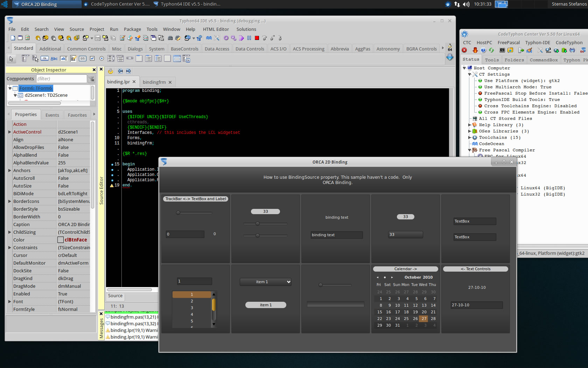Click the New Form toolbar icon
The width and height of the screenshot is (588, 368).
(20, 38)
